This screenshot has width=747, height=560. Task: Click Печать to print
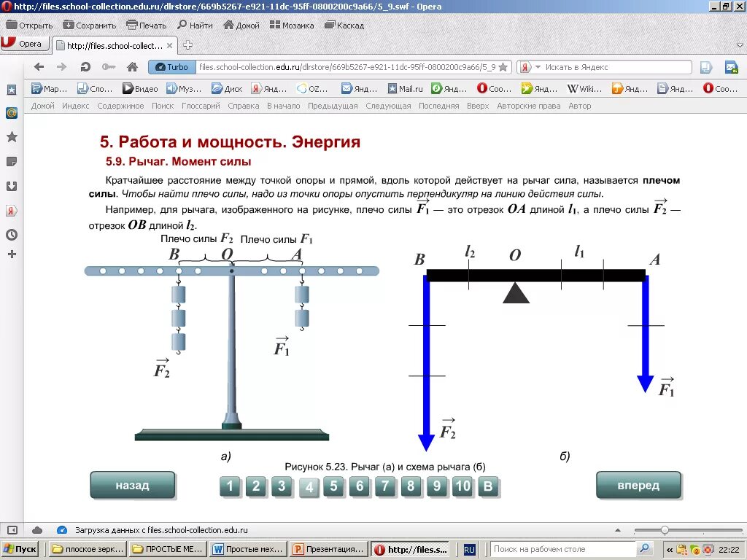[146, 26]
